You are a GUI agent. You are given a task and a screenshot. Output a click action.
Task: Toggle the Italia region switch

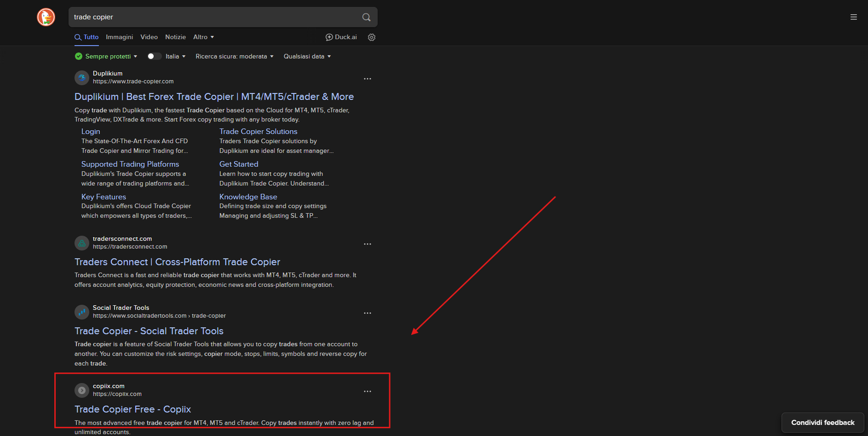tap(154, 56)
